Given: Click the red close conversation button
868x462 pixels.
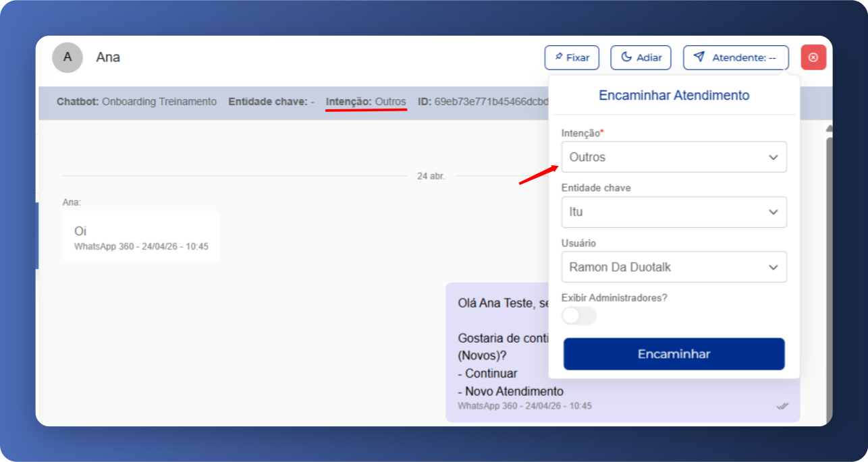Looking at the screenshot, I should coord(813,57).
